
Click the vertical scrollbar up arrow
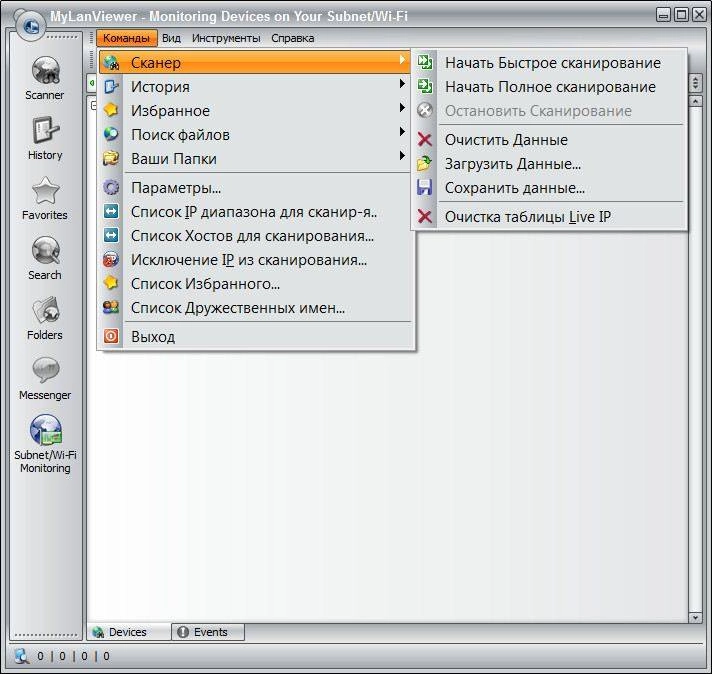pyautogui.click(x=695, y=101)
